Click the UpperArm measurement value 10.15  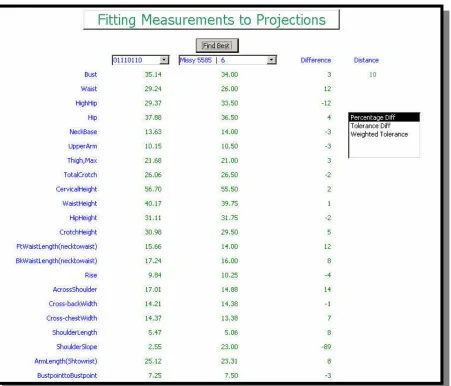coord(153,146)
